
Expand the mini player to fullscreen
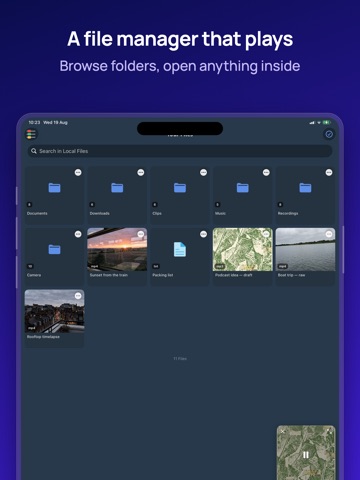click(x=329, y=431)
